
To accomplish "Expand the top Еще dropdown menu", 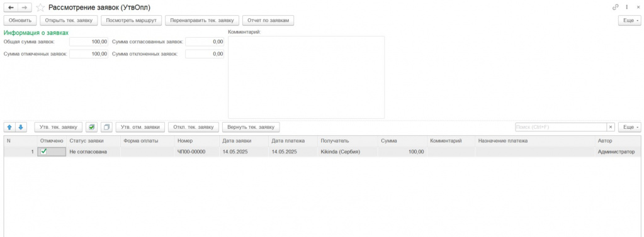I will pyautogui.click(x=630, y=20).
